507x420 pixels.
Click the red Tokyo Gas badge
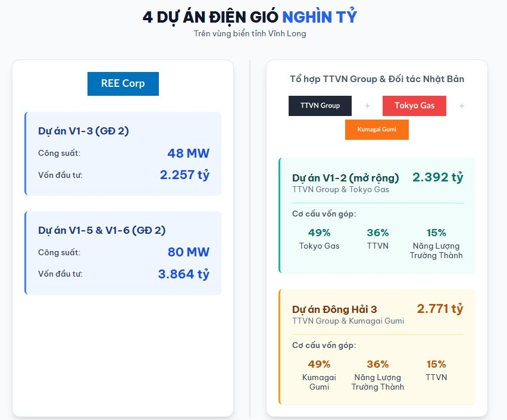click(x=414, y=105)
